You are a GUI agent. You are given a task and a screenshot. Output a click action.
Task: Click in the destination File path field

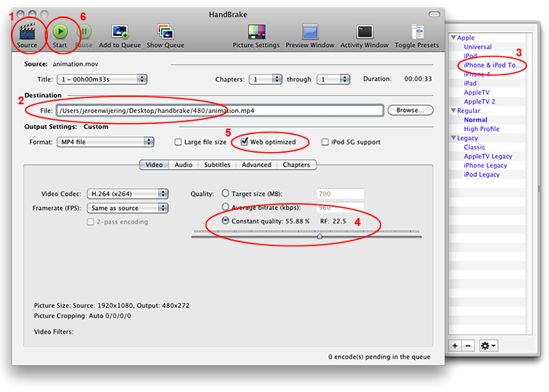coord(220,111)
